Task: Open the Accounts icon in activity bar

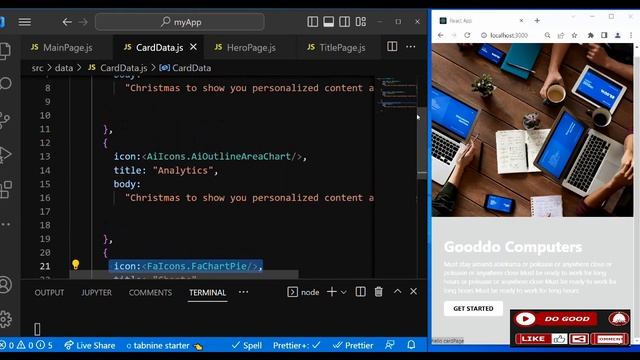Action: [x=6, y=284]
